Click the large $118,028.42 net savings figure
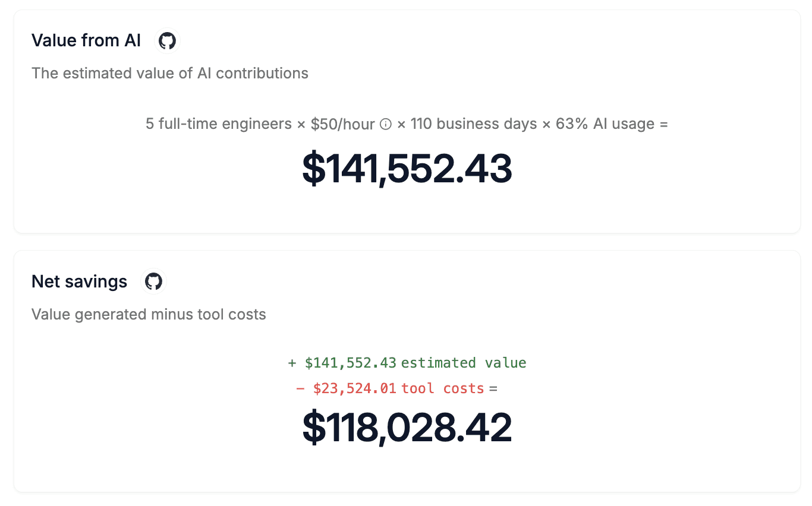 (407, 428)
